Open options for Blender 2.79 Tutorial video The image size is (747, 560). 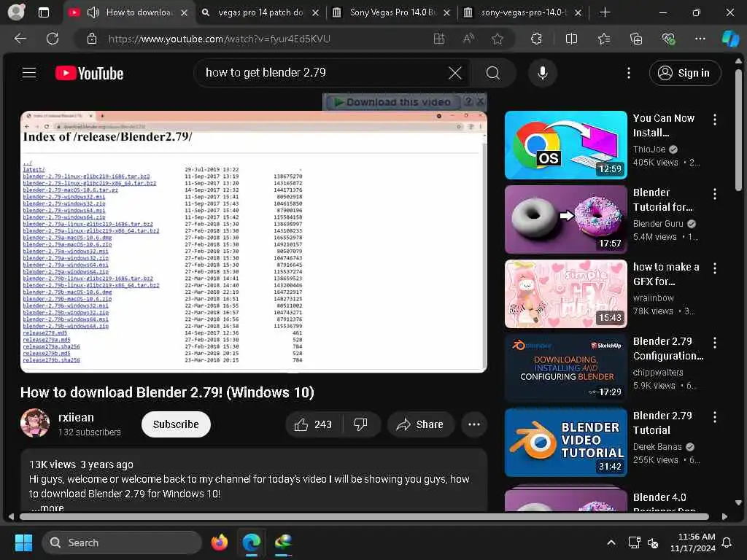(x=715, y=416)
